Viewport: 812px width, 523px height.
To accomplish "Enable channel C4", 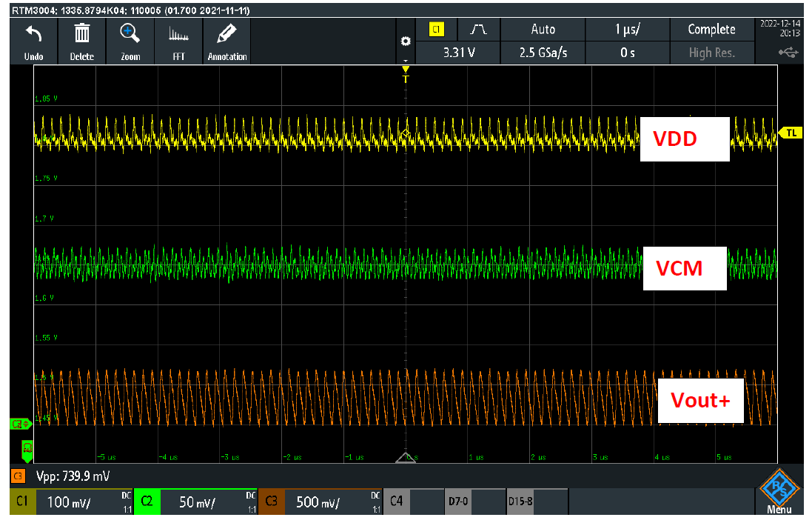I will (395, 502).
